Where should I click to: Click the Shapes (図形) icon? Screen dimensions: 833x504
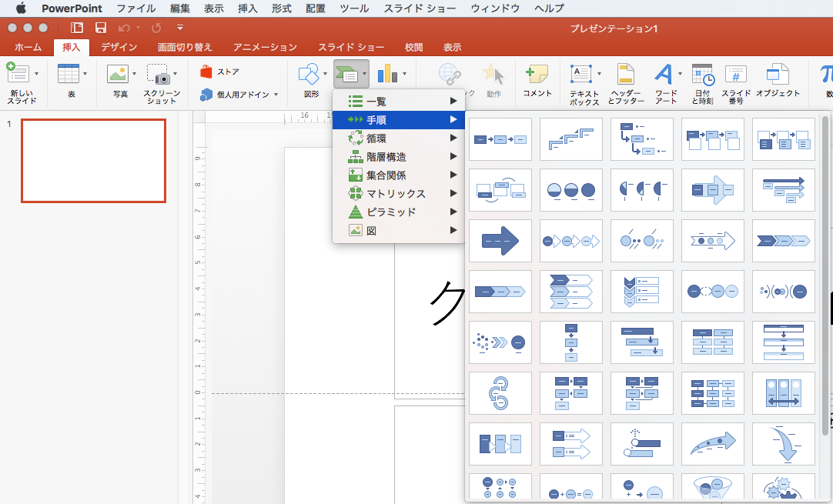point(309,74)
